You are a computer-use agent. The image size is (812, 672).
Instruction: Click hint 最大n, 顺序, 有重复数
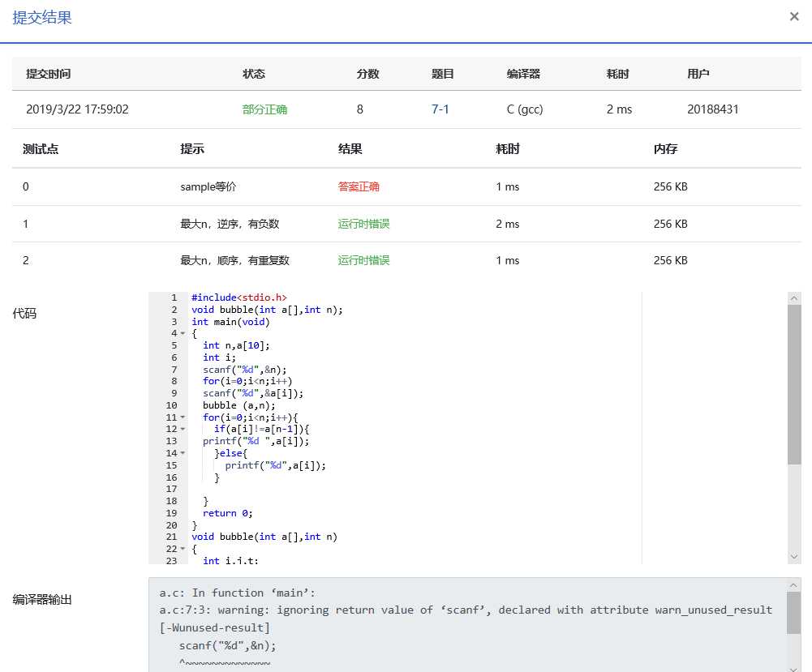(x=234, y=260)
